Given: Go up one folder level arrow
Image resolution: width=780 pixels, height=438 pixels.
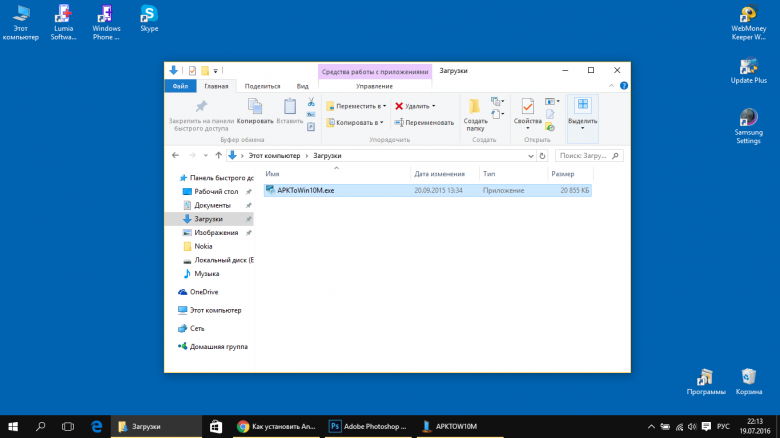Looking at the screenshot, I should click(218, 155).
